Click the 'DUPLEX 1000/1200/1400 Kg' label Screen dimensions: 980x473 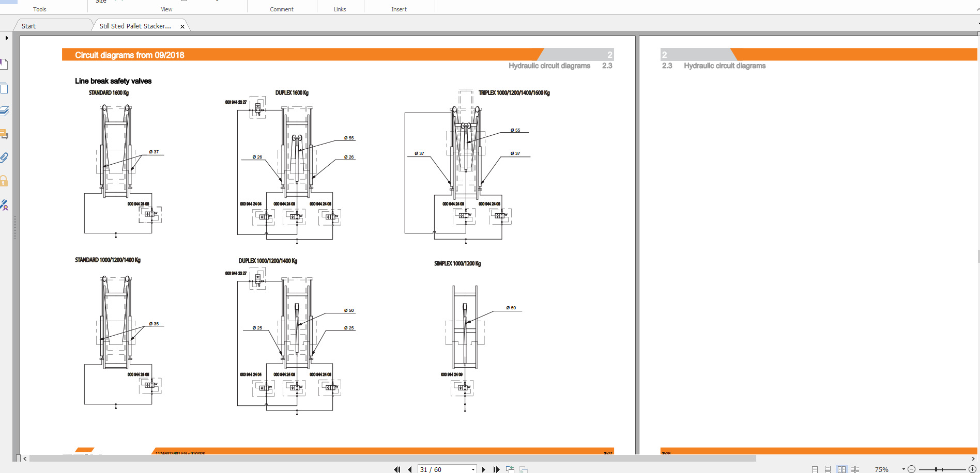268,261
